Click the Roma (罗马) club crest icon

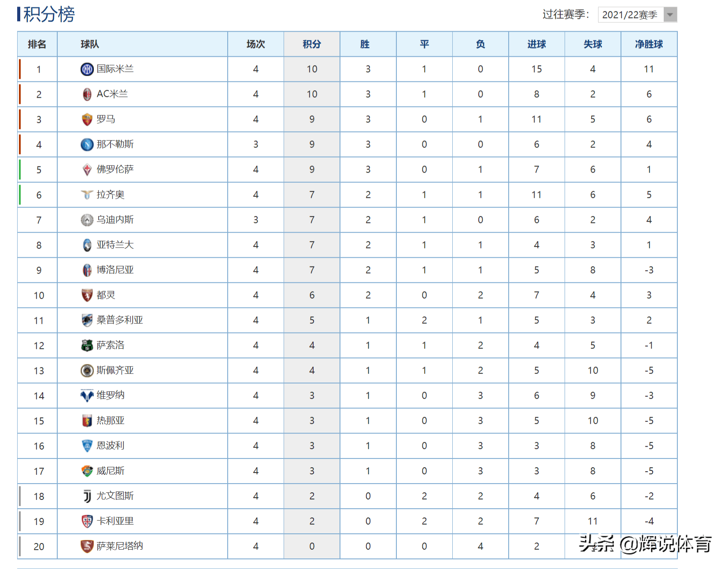click(x=87, y=119)
